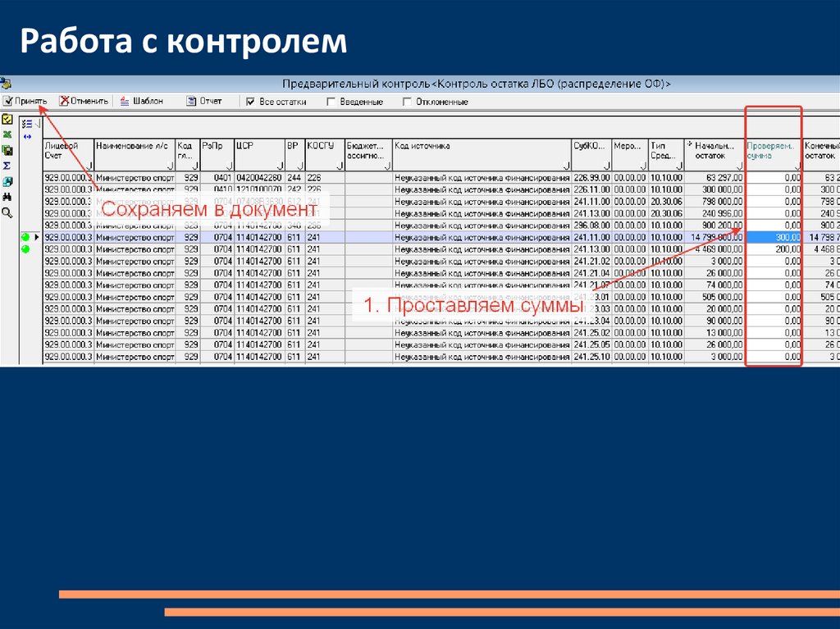
Task: Open filter dropdown on КОСГУ column
Action: pyautogui.click(x=340, y=166)
